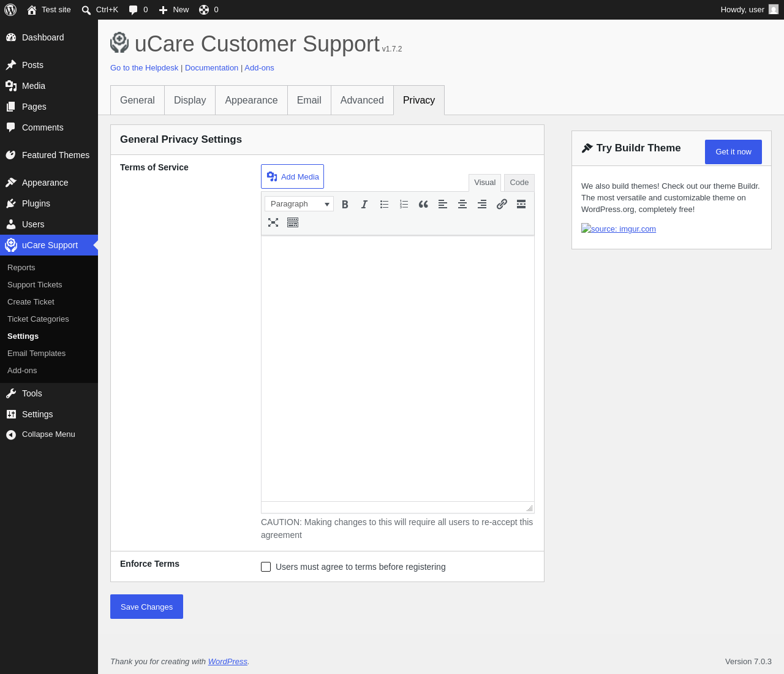Click the Add Media button
Viewport: 784px width, 674px height.
292,176
